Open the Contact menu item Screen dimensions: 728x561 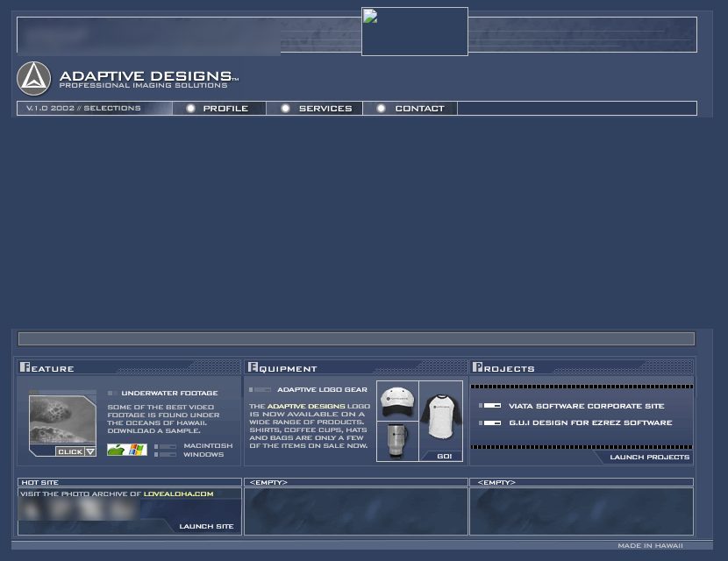click(x=420, y=109)
